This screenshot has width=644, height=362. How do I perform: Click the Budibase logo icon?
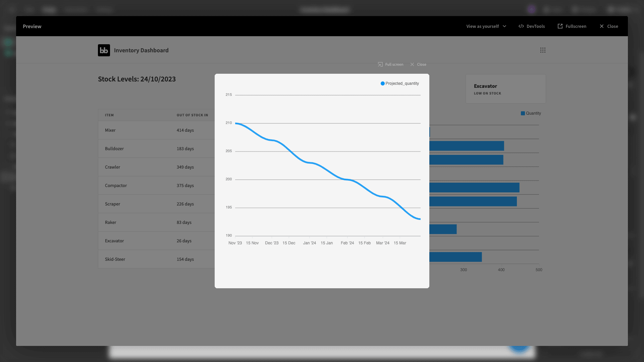[104, 50]
